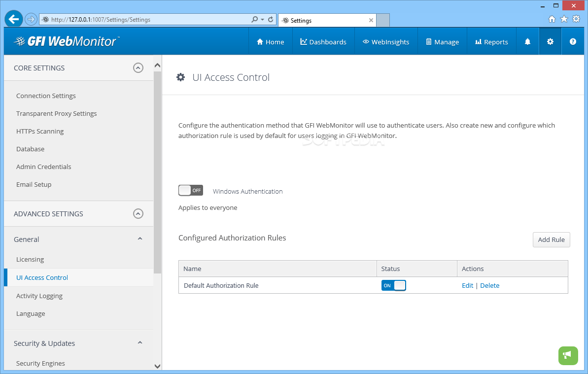Open browser tools gear icon
The width and height of the screenshot is (588, 374).
pos(576,19)
